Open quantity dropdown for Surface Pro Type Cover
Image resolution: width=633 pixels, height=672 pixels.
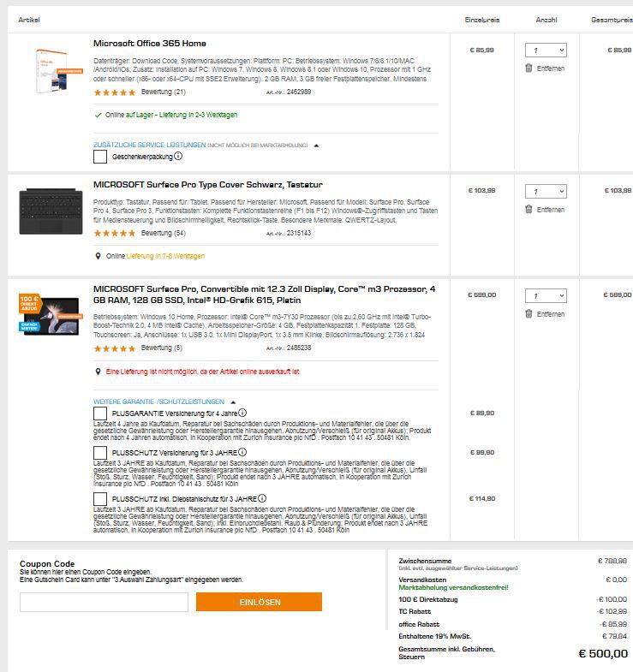[x=546, y=191]
